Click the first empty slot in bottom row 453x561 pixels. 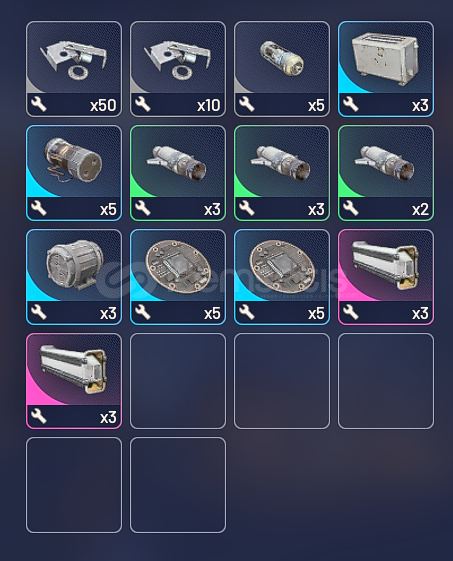[x=74, y=485]
